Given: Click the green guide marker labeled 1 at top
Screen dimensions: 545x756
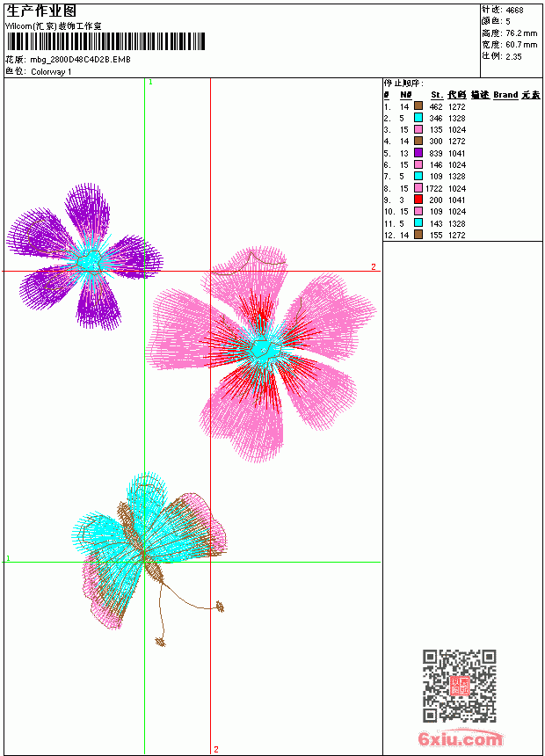Looking at the screenshot, I should (150, 83).
